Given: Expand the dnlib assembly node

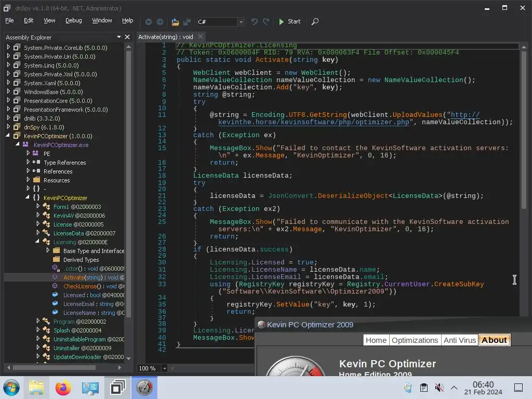Looking at the screenshot, I should coord(8,118).
